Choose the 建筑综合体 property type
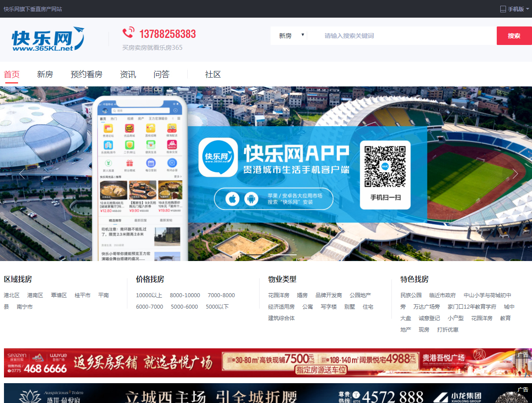532x403 pixels. pyautogui.click(x=281, y=318)
